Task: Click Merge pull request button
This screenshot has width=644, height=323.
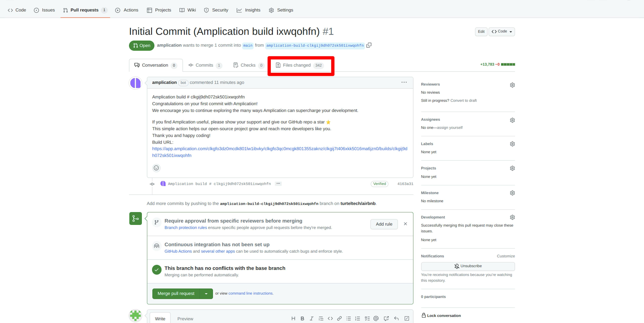Action: pyautogui.click(x=176, y=294)
